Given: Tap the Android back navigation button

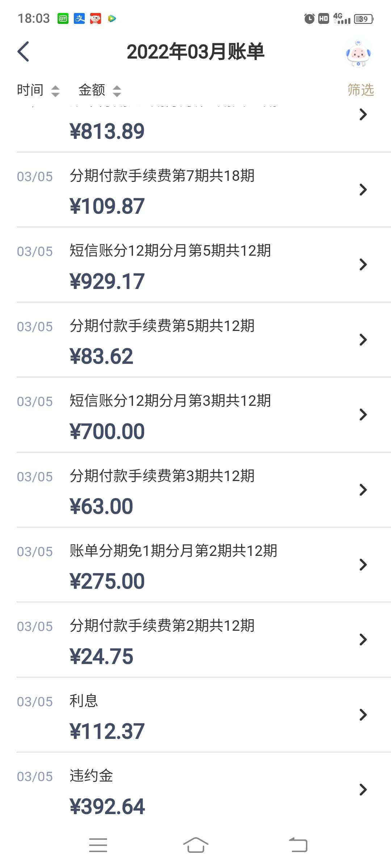Looking at the screenshot, I should 298,845.
